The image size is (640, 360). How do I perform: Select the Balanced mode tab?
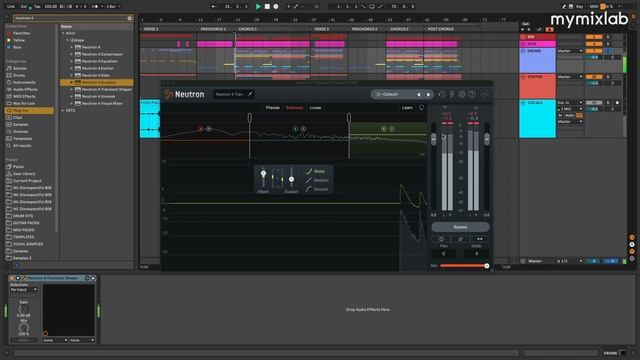pos(294,108)
